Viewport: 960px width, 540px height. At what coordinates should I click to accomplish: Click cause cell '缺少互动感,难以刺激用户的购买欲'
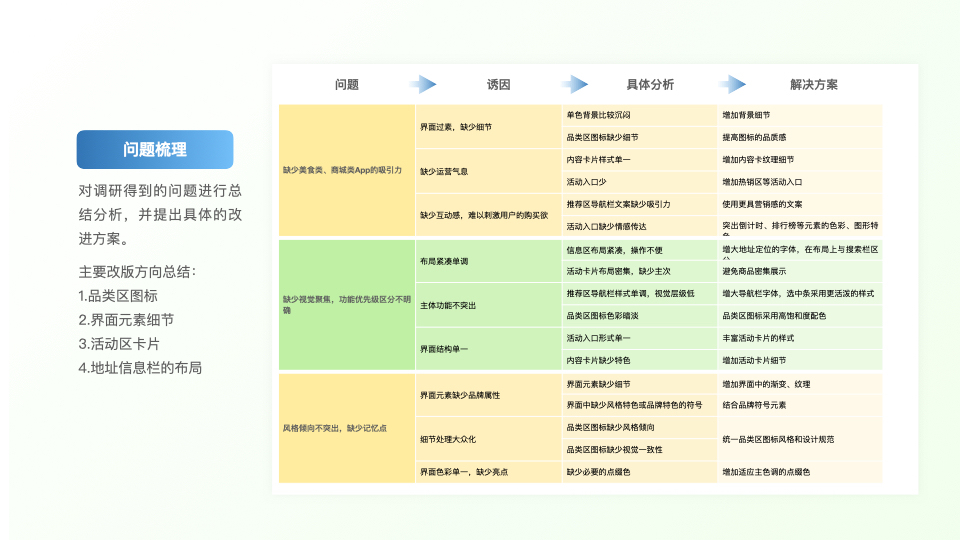[x=489, y=215]
